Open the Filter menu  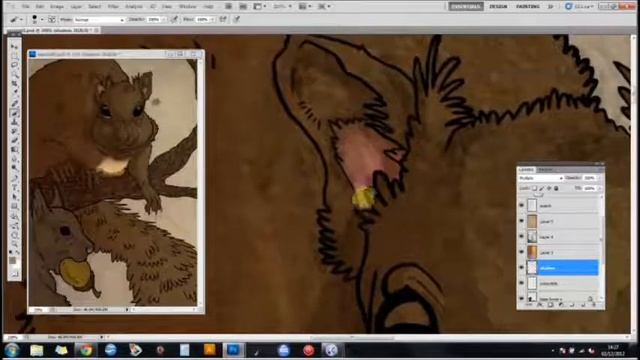[113, 7]
